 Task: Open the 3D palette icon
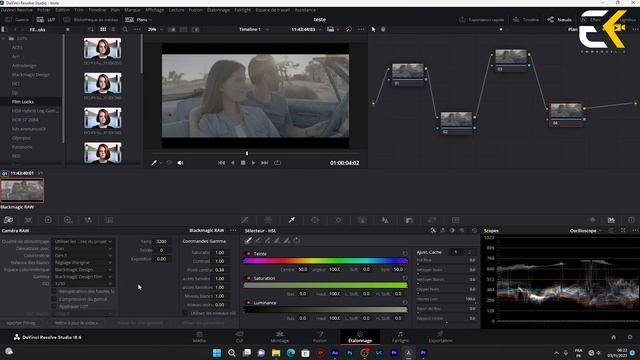(x=456, y=220)
